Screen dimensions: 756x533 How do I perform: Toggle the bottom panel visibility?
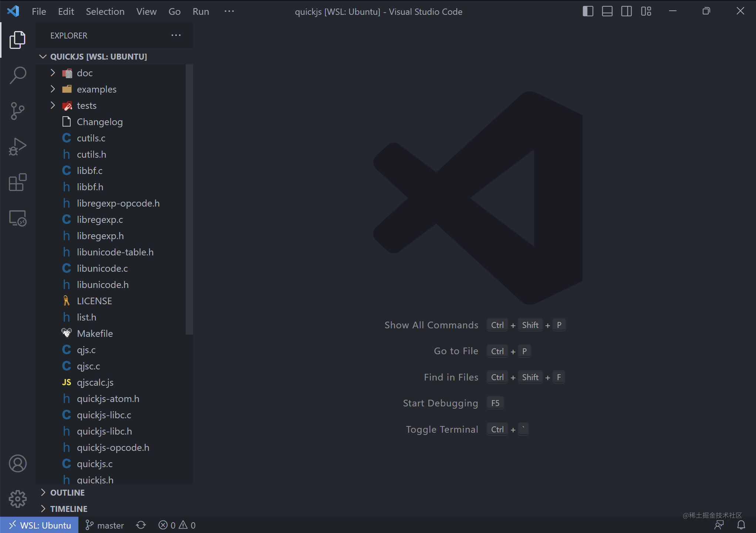tap(607, 11)
